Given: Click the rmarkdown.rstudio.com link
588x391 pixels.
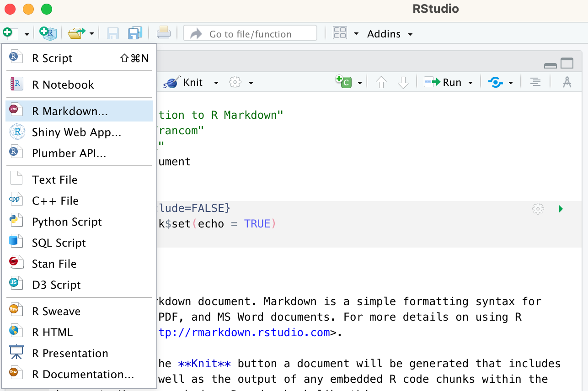Looking at the screenshot, I should click(244, 332).
